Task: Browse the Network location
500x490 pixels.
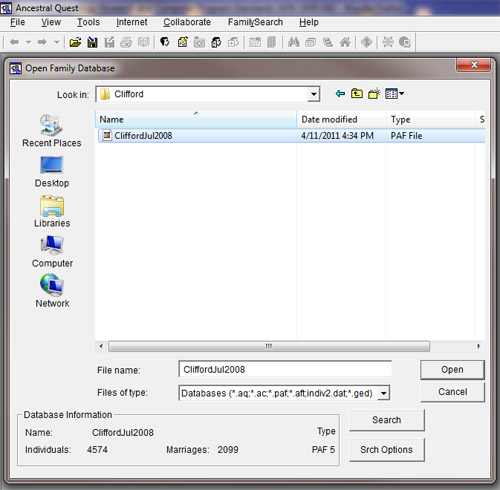Action: point(52,291)
